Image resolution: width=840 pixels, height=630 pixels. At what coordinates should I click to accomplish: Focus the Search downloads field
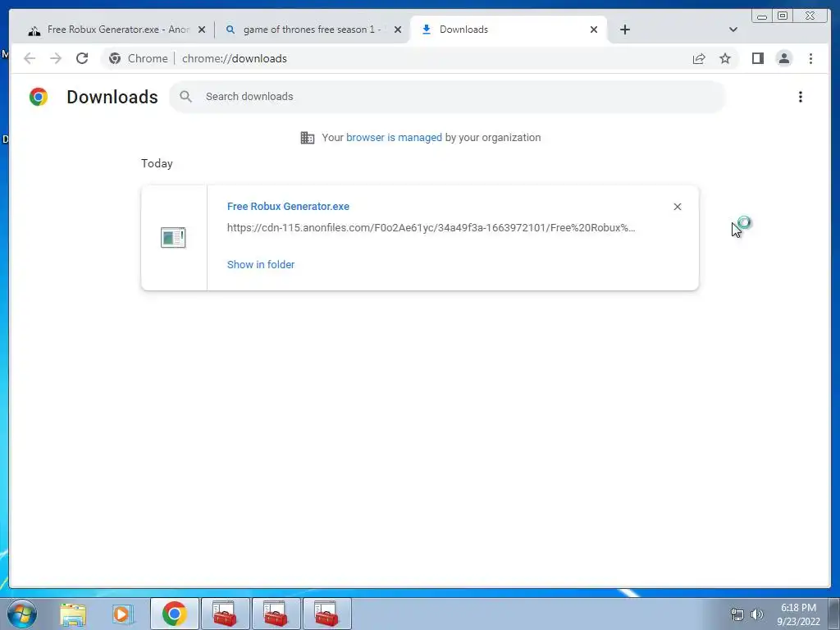tap(447, 97)
